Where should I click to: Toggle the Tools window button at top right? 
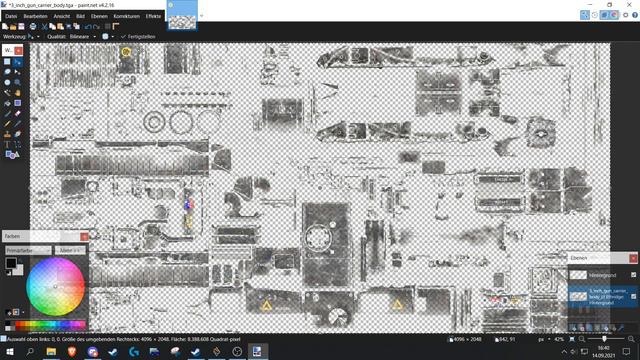coord(584,15)
